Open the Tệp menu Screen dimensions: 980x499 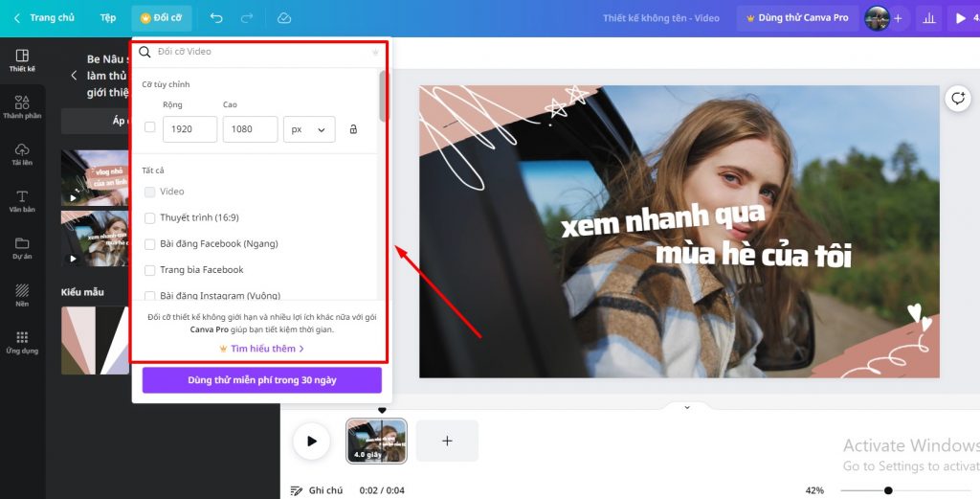[x=107, y=18]
